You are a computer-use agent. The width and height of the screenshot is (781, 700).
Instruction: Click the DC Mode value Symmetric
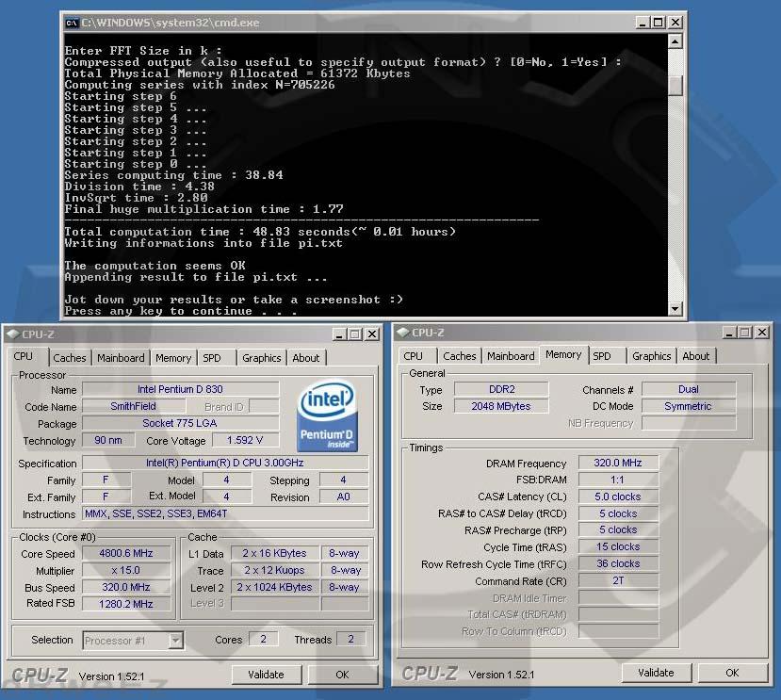[x=689, y=406]
